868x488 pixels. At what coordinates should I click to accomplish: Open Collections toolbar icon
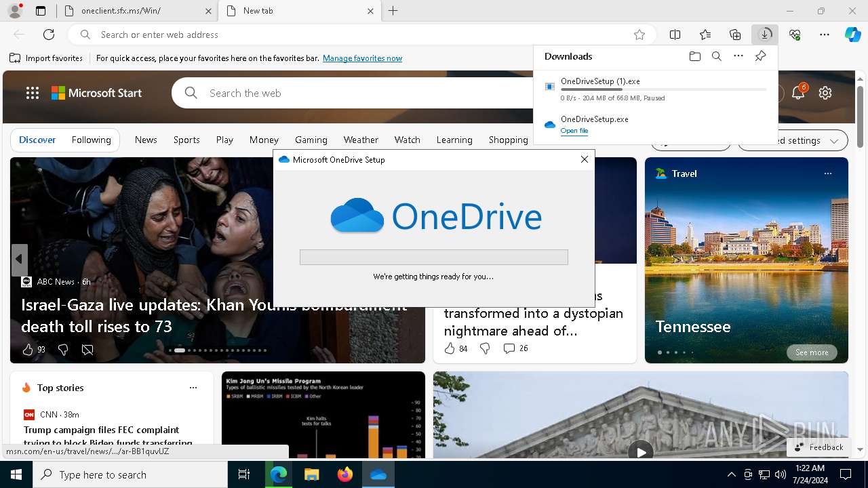pyautogui.click(x=735, y=35)
